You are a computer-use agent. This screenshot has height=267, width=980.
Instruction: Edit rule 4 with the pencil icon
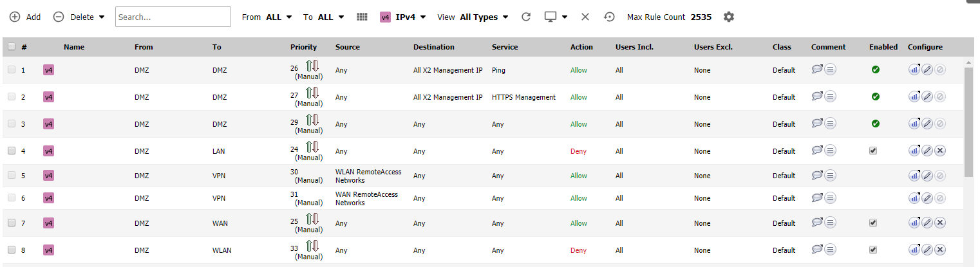point(927,151)
